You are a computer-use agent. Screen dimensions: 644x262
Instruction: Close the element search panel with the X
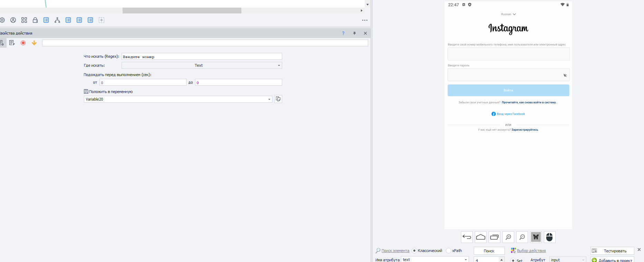tap(639, 250)
